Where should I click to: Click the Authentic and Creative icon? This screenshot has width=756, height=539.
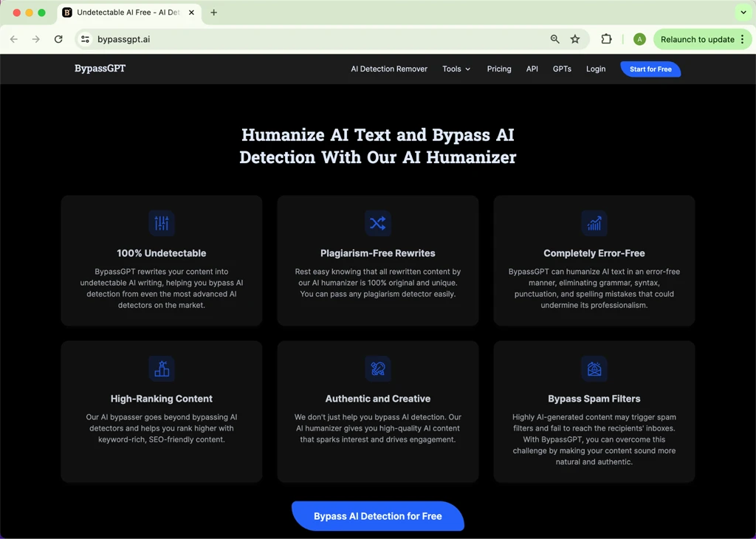[x=377, y=369]
